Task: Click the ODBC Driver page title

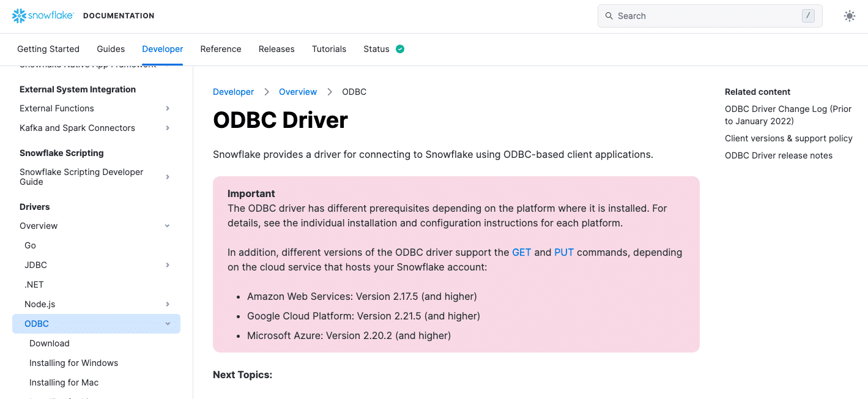Action: click(x=280, y=120)
